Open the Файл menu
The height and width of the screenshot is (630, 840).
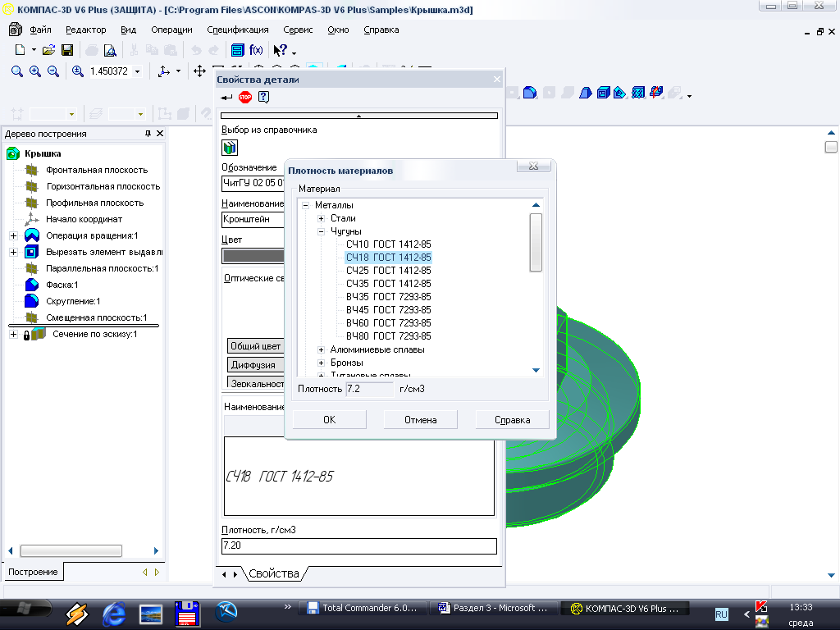pyautogui.click(x=40, y=30)
